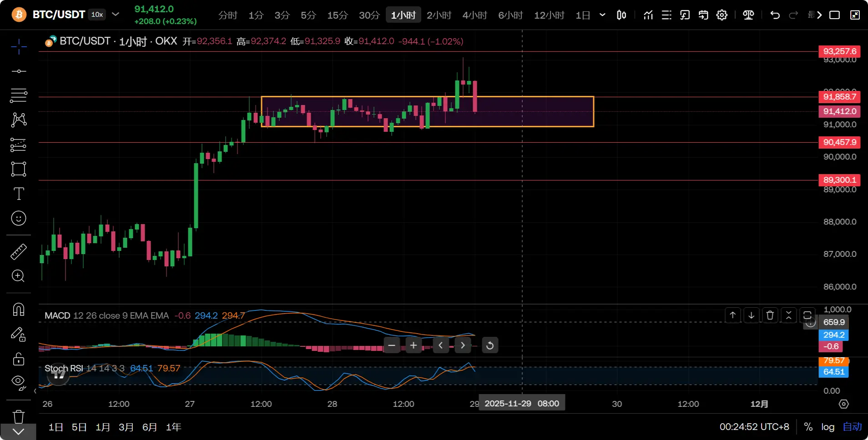
Task: Open the formula function icon
Action: 685,15
